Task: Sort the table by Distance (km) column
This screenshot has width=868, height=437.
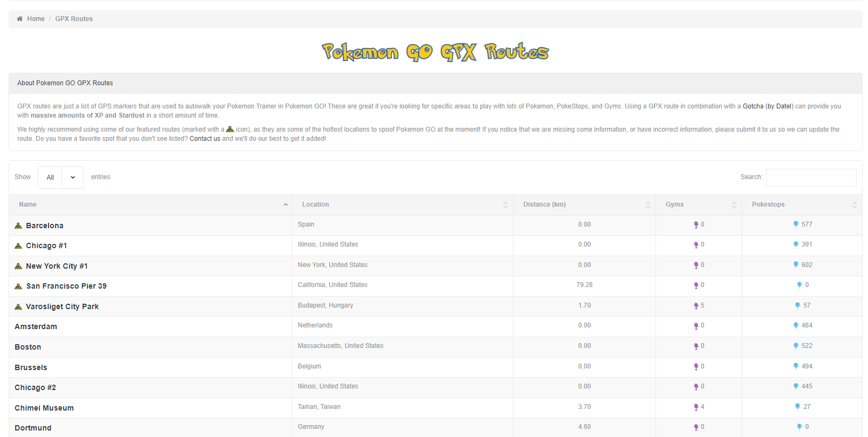Action: pos(584,205)
